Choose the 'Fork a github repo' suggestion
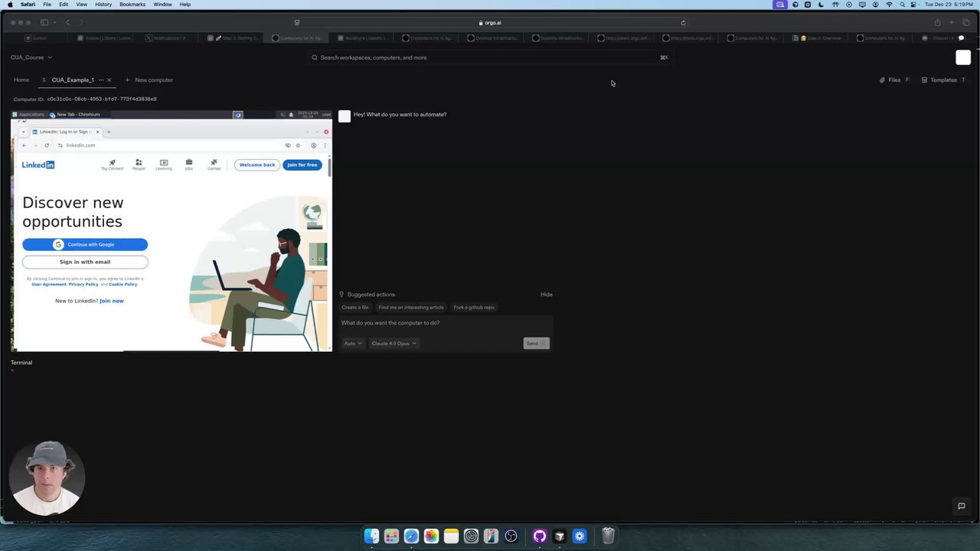Screen dimensions: 980x551 (x=474, y=308)
